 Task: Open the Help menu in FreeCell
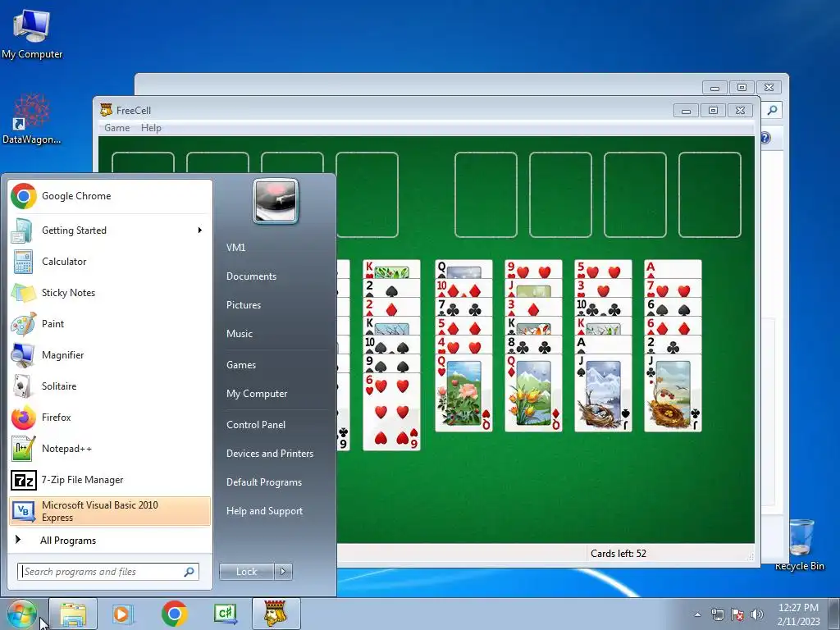[151, 128]
